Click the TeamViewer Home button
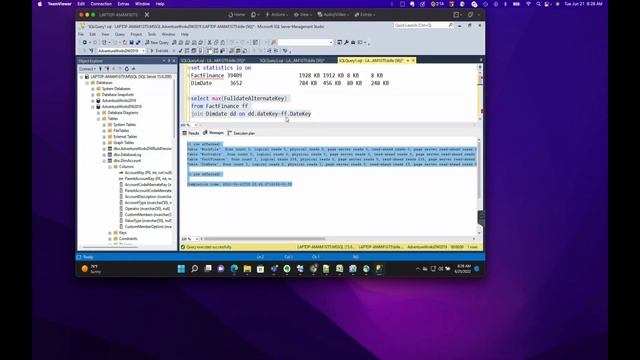 pyautogui.click(x=237, y=15)
